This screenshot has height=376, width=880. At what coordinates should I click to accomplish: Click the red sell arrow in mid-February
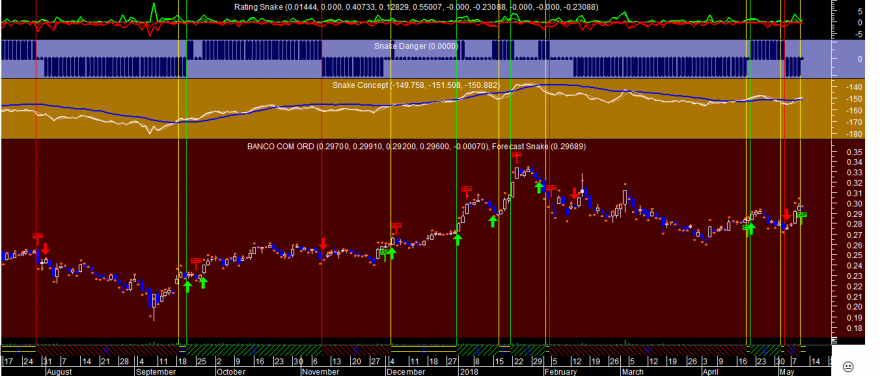click(x=574, y=194)
